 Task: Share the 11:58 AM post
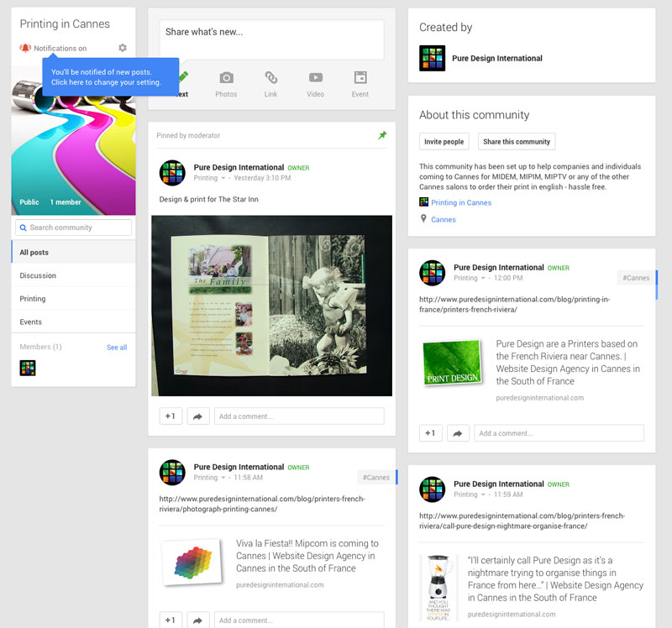pyautogui.click(x=198, y=620)
